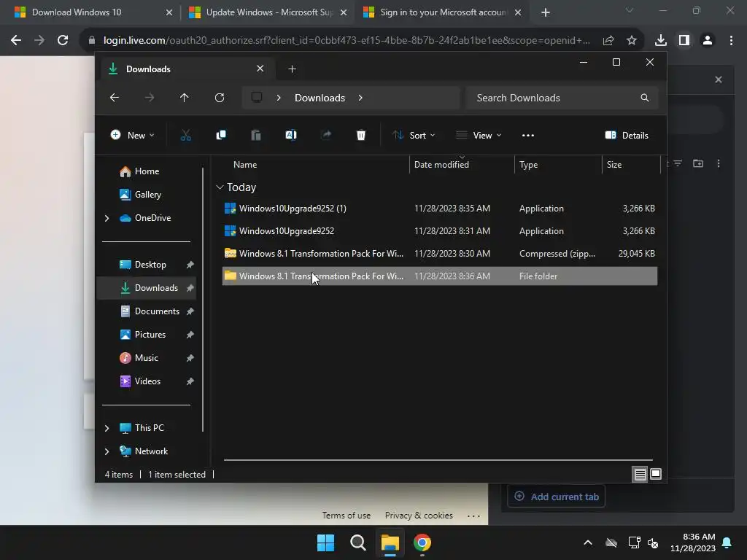
Task: Click the search magnifier in Search Downloads
Action: tap(645, 98)
